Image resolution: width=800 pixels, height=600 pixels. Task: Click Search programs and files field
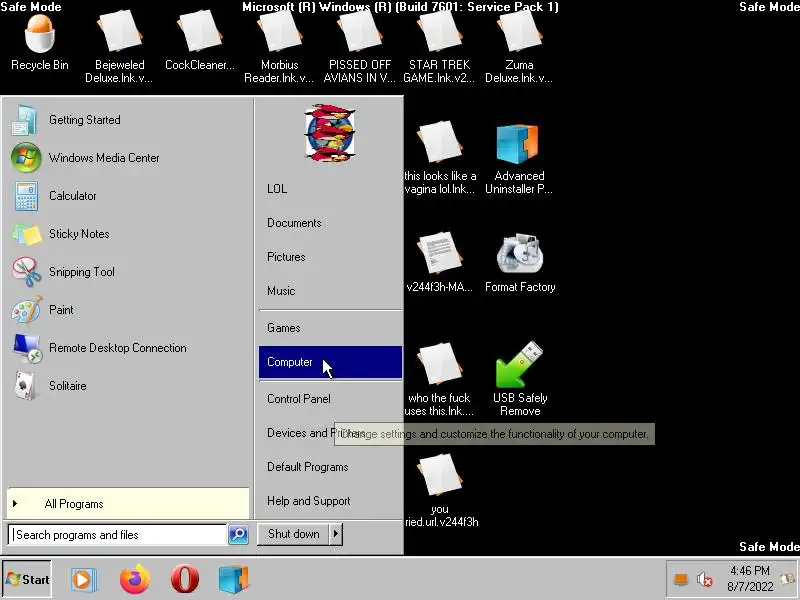click(117, 535)
